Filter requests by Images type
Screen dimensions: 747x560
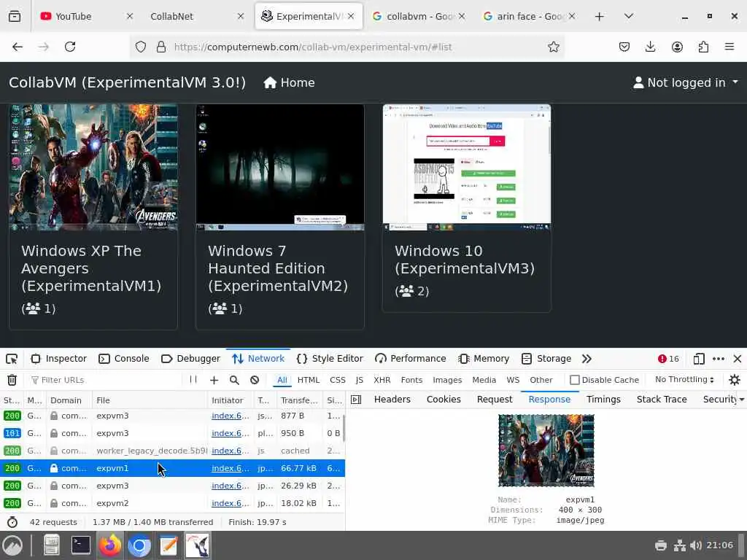[x=447, y=380]
